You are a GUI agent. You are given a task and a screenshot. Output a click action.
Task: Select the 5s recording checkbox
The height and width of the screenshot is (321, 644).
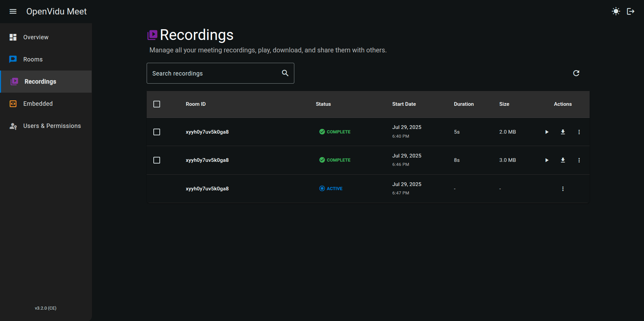tap(157, 132)
